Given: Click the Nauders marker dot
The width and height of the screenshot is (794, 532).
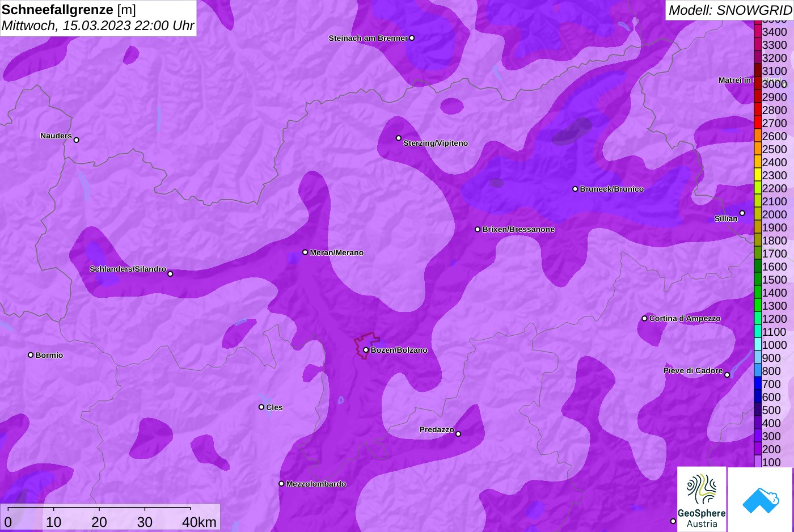Looking at the screenshot, I should (77, 140).
